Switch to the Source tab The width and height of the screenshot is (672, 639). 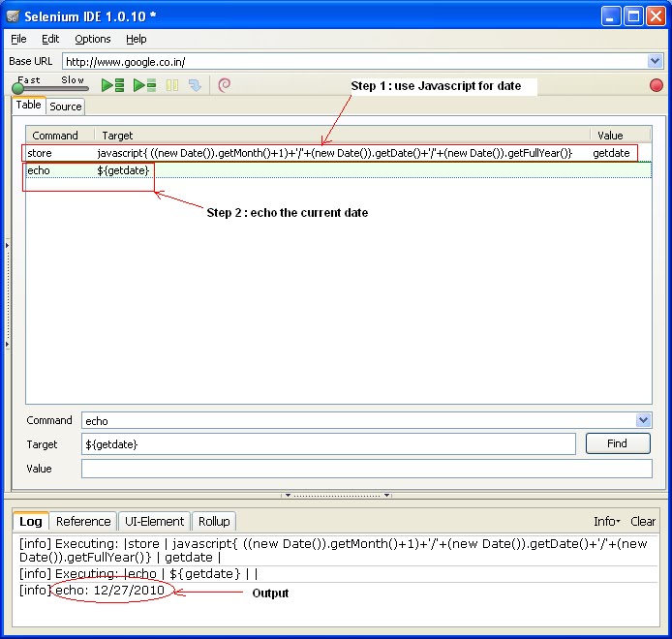66,106
